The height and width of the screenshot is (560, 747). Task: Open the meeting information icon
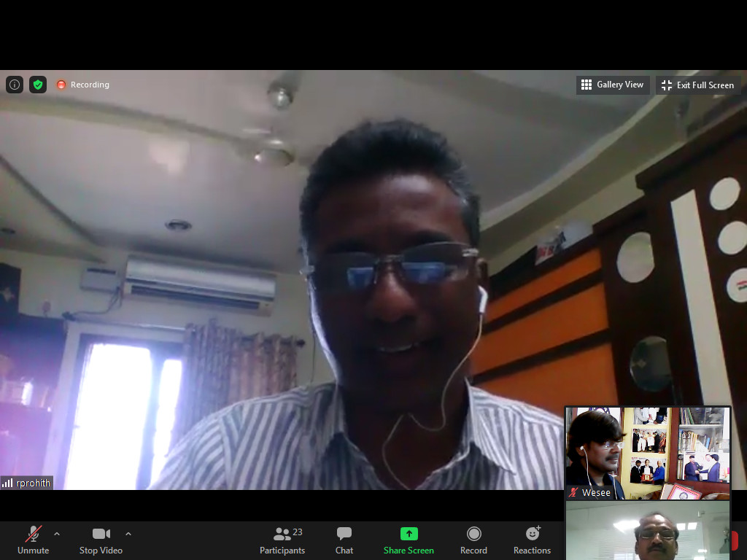[15, 85]
